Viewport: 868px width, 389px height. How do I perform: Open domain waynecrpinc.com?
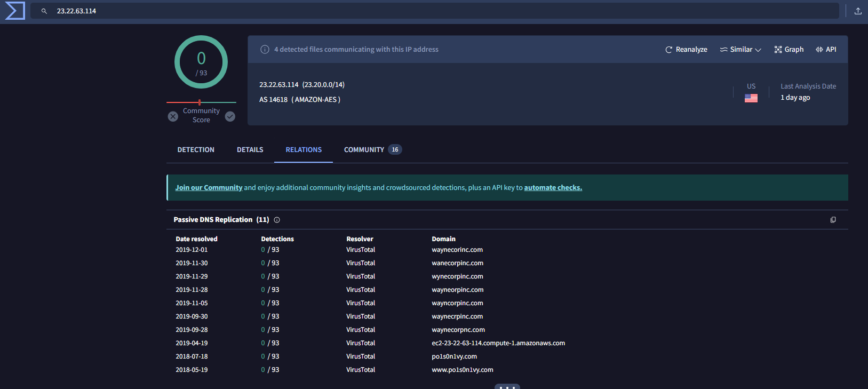(457, 316)
